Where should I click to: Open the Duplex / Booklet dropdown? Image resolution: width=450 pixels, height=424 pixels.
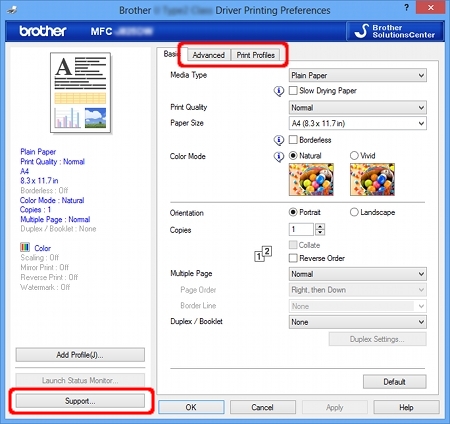(358, 322)
